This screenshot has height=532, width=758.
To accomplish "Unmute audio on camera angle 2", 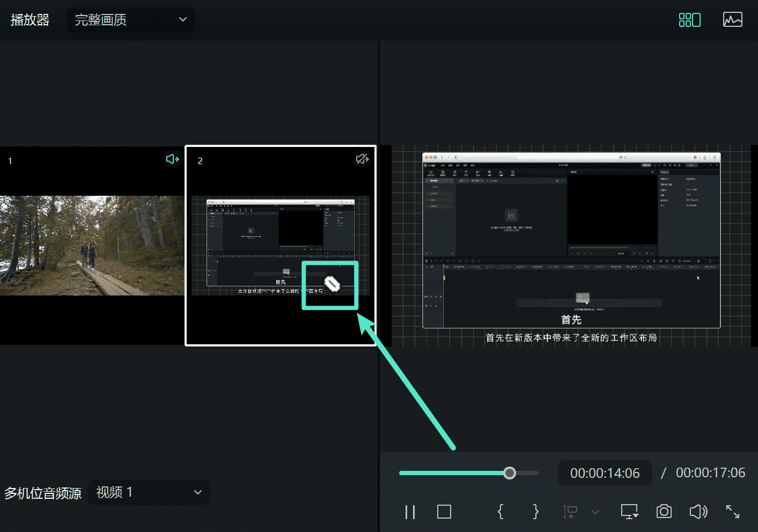I will click(363, 159).
